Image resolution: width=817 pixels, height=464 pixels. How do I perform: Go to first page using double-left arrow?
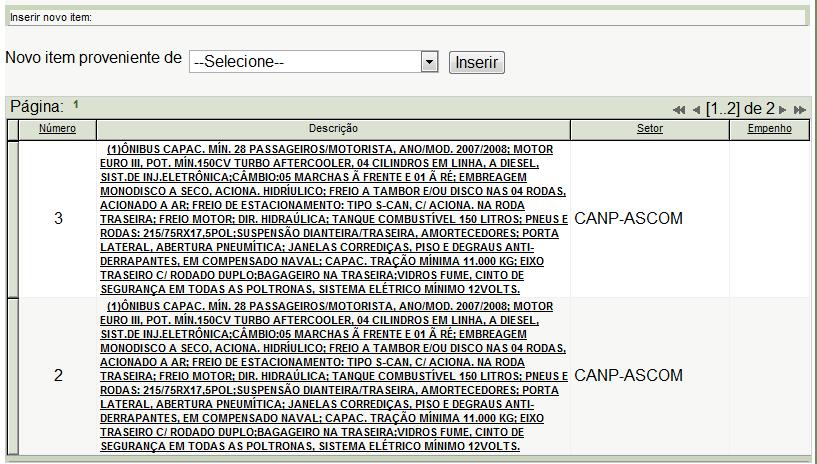679,110
